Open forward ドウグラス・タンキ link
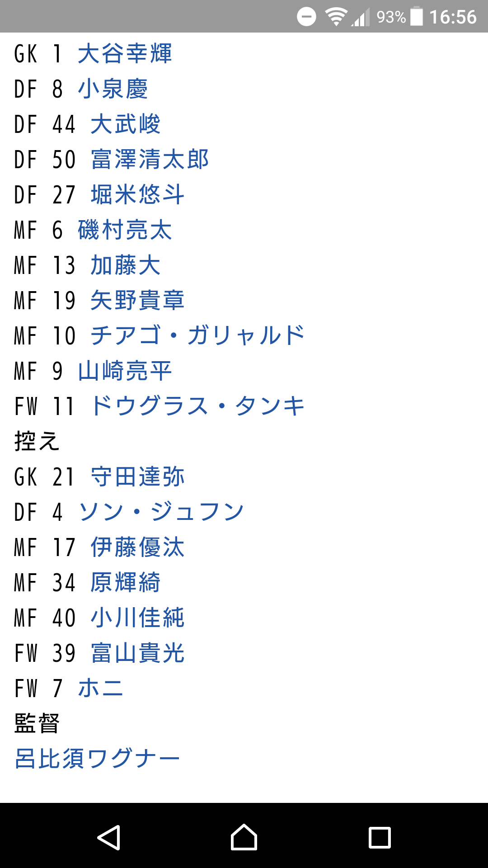The image size is (488, 868). (197, 406)
